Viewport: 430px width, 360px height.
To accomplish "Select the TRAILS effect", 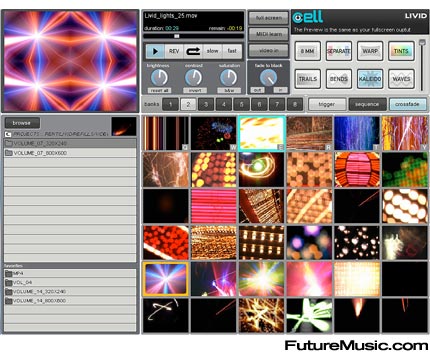I will click(307, 79).
